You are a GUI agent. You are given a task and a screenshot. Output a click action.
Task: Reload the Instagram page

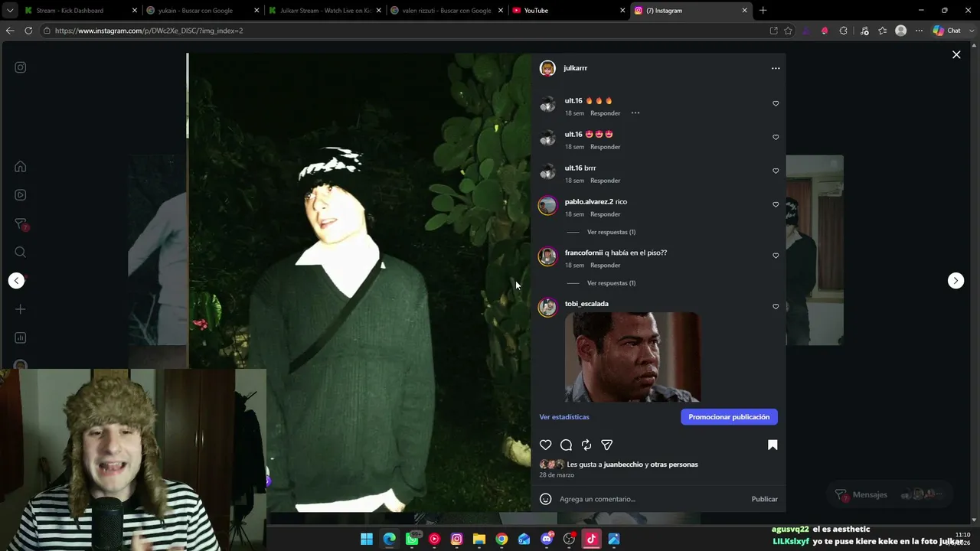point(28,31)
